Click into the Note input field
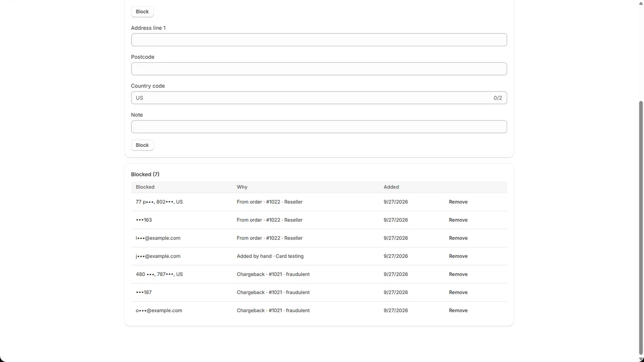The height and width of the screenshot is (362, 644). pyautogui.click(x=318, y=127)
